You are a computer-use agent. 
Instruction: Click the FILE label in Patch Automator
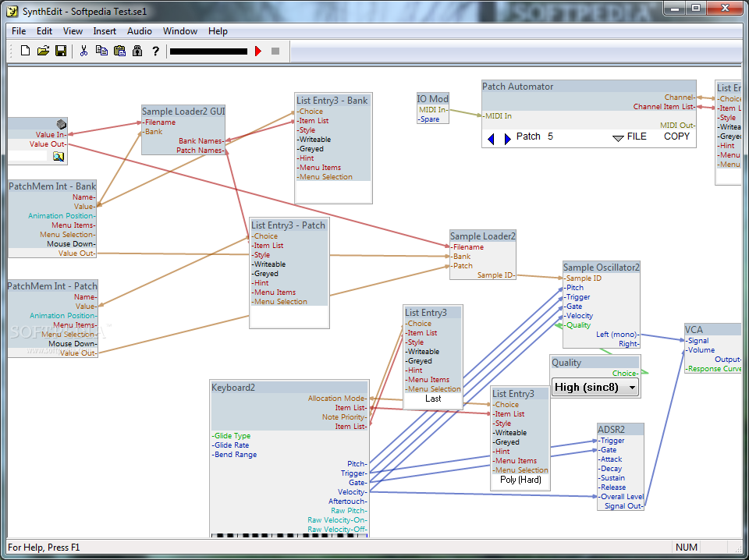(x=637, y=136)
